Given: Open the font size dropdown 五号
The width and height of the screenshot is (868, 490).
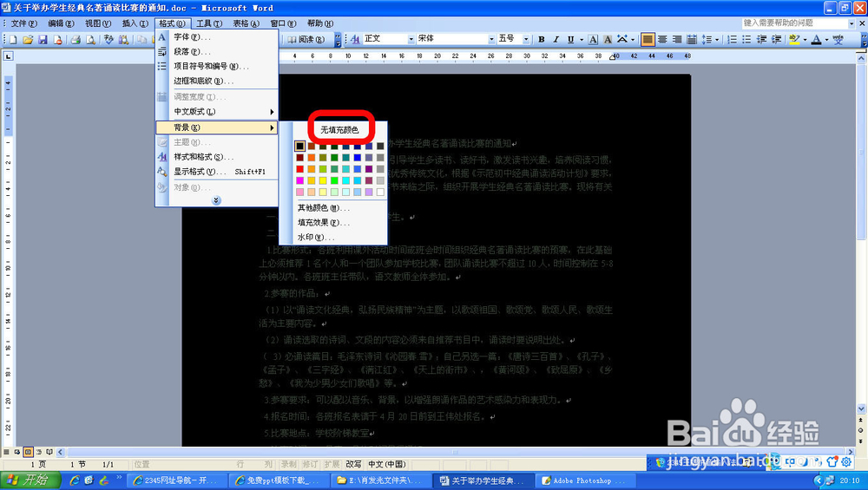Looking at the screenshot, I should (x=527, y=39).
